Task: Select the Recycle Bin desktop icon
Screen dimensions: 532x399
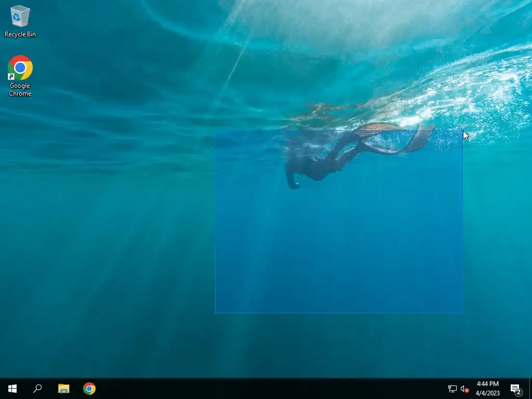Action: [x=20, y=21]
